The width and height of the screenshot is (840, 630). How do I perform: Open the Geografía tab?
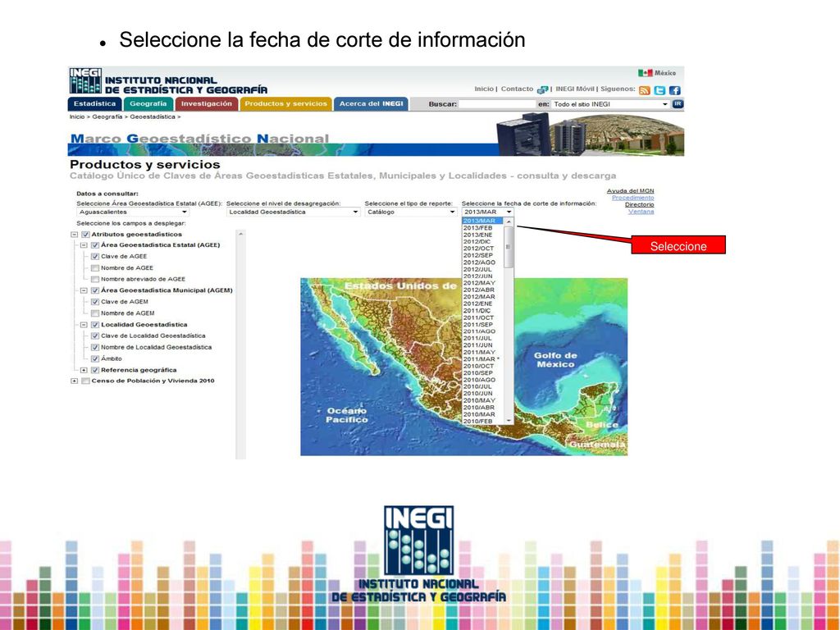tap(148, 104)
